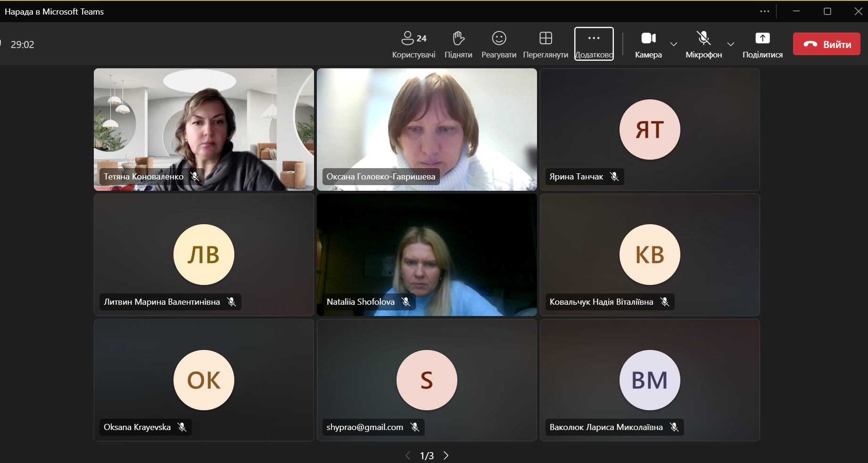
Task: Expand the microphone options dropdown arrow
Action: (x=731, y=44)
